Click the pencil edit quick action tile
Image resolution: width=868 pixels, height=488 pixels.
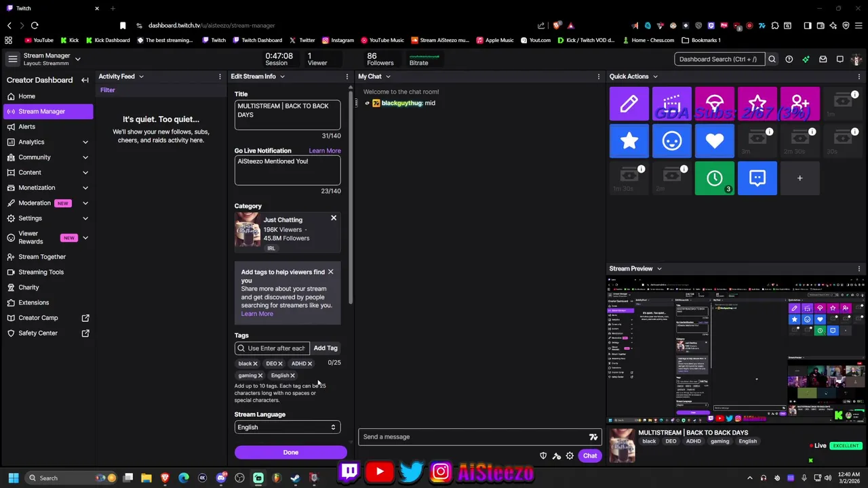click(x=629, y=104)
